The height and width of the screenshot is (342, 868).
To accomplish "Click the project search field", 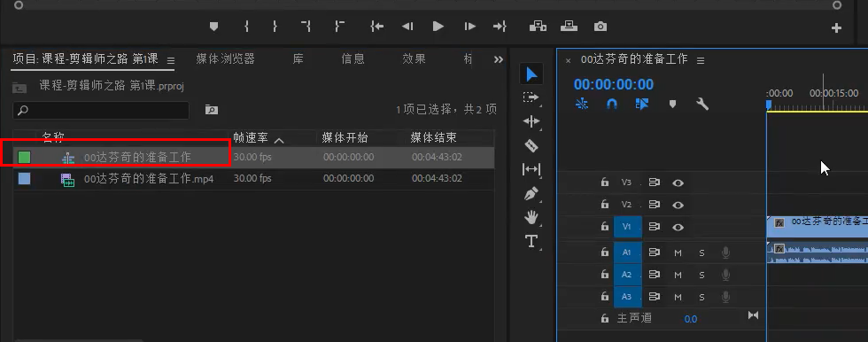I will [x=101, y=110].
